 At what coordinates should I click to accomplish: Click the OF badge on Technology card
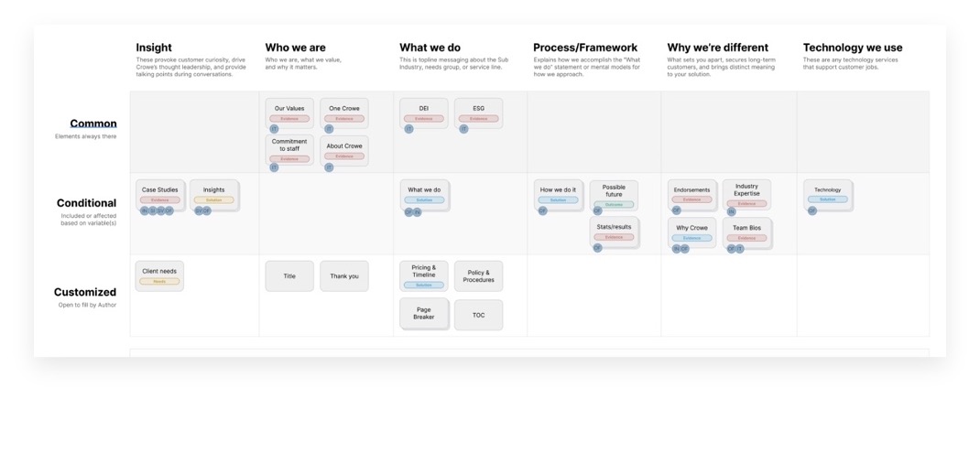coord(812,210)
